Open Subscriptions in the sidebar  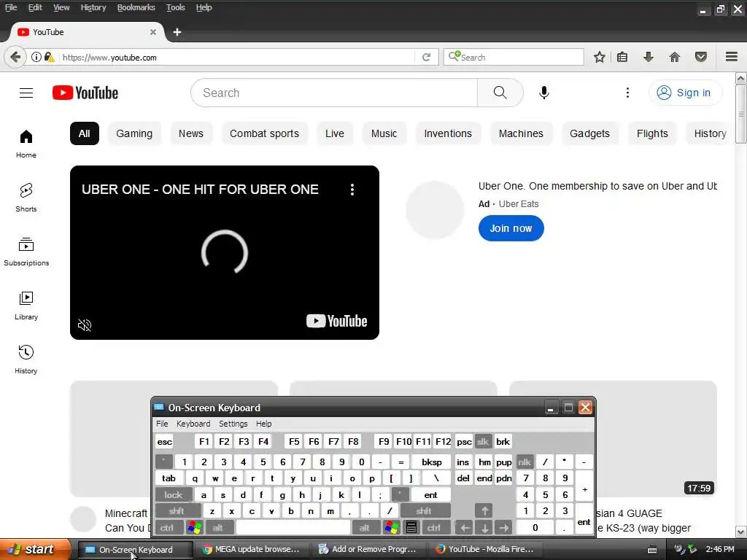click(x=26, y=252)
